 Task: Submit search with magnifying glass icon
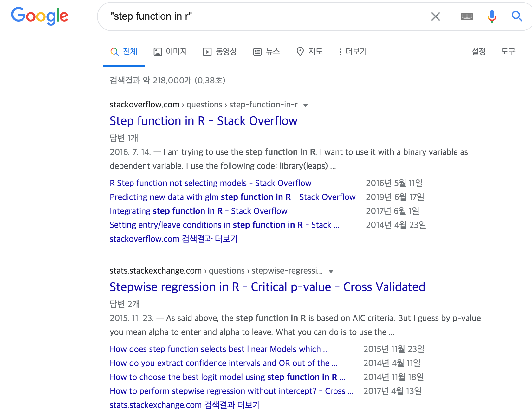[x=517, y=16]
